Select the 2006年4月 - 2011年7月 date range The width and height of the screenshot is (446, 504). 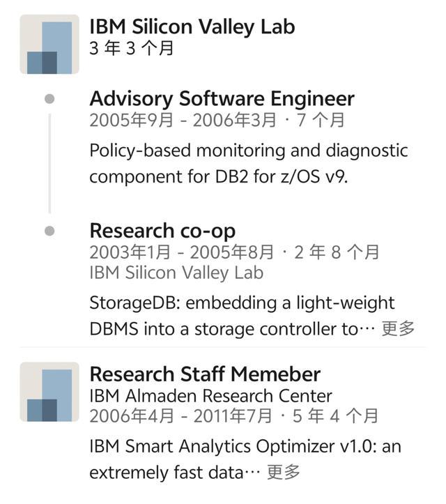180,416
